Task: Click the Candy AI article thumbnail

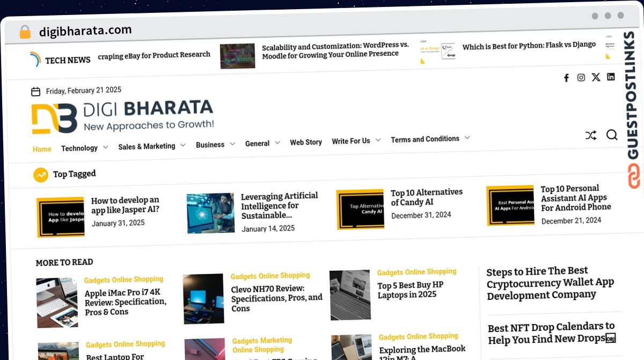Action: tap(360, 209)
